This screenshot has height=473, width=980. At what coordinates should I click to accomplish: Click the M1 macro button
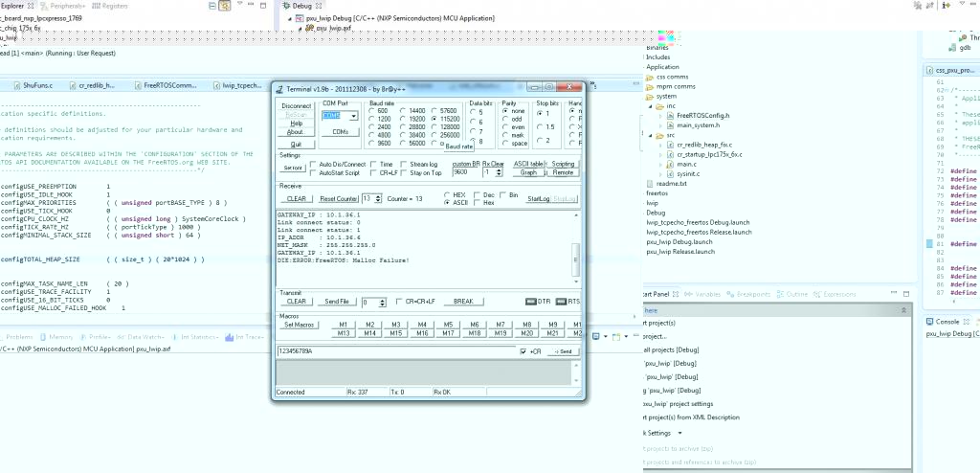tap(344, 325)
